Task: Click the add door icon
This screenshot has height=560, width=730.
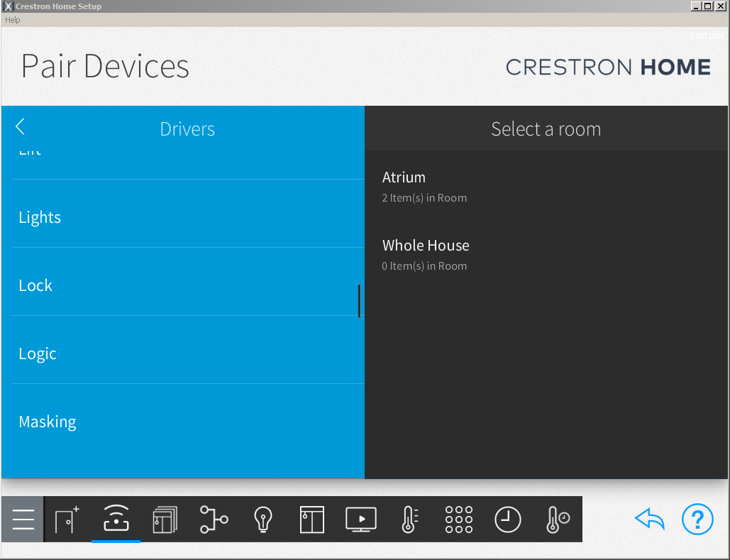Action: click(x=65, y=519)
